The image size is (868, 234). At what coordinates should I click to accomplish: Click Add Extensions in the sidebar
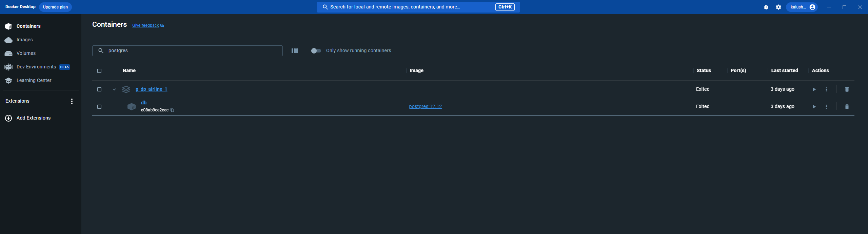[33, 118]
